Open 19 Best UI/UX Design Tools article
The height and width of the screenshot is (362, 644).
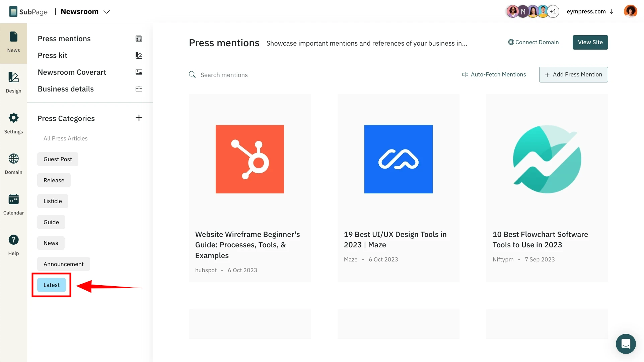click(395, 240)
